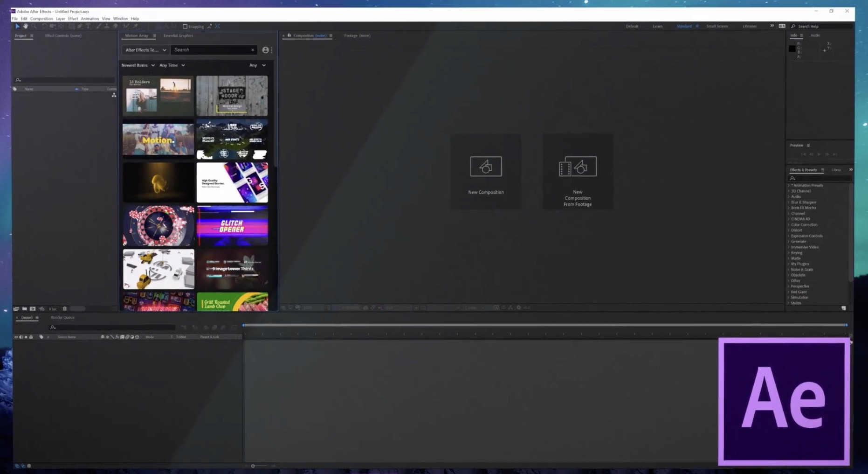Image resolution: width=868 pixels, height=474 pixels.
Task: Toggle the timeline lock column switch
Action: tap(31, 337)
